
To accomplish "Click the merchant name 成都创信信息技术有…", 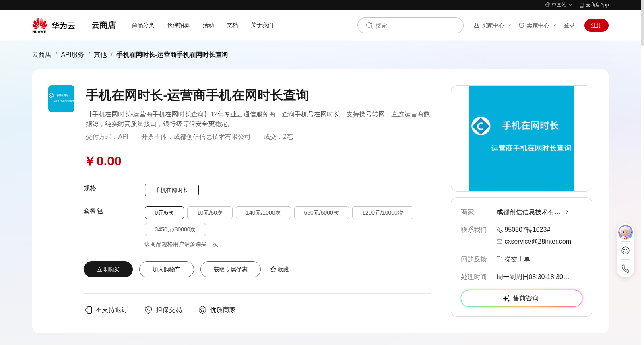I will click(528, 212).
